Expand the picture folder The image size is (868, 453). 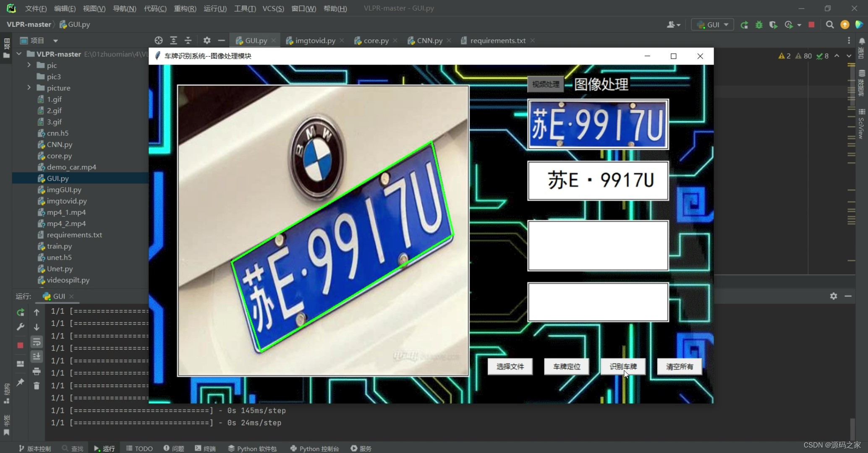[x=29, y=88]
